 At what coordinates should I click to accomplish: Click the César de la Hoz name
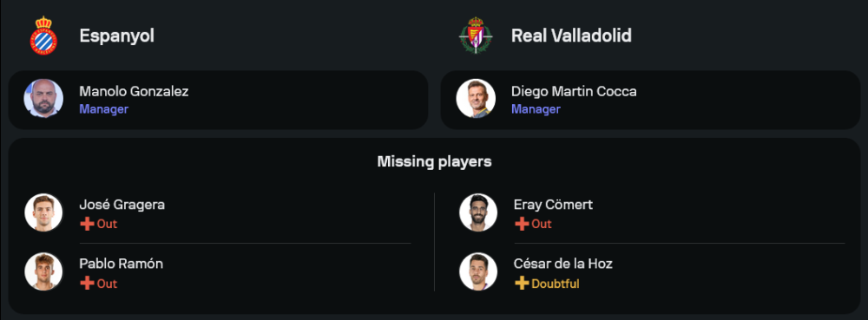click(x=563, y=264)
